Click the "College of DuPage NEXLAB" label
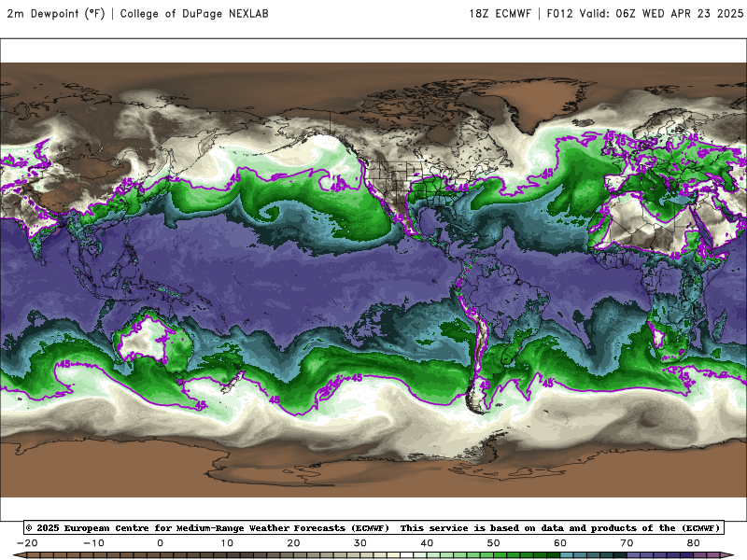 pos(194,13)
